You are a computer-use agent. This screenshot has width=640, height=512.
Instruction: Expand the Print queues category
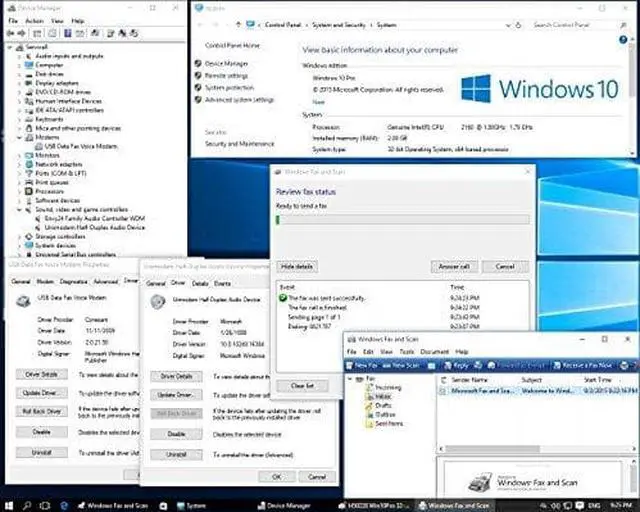point(19,182)
